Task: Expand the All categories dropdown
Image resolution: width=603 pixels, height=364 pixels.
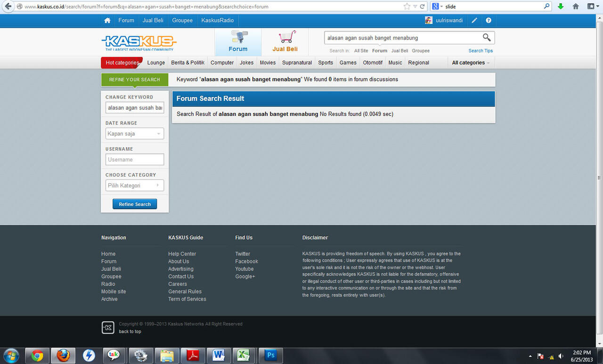Action: tap(471, 63)
